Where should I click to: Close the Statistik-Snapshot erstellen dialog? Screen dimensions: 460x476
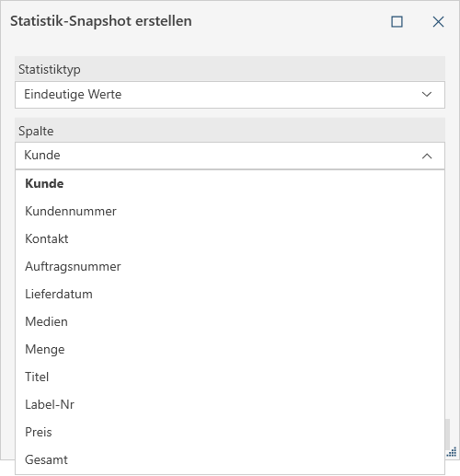438,22
